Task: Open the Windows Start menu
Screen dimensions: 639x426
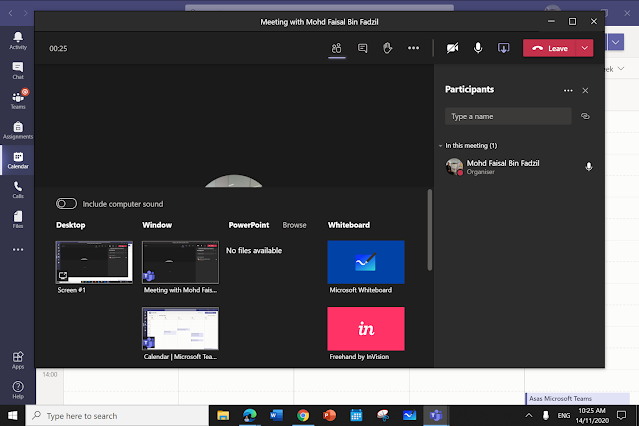Action: click(13, 415)
